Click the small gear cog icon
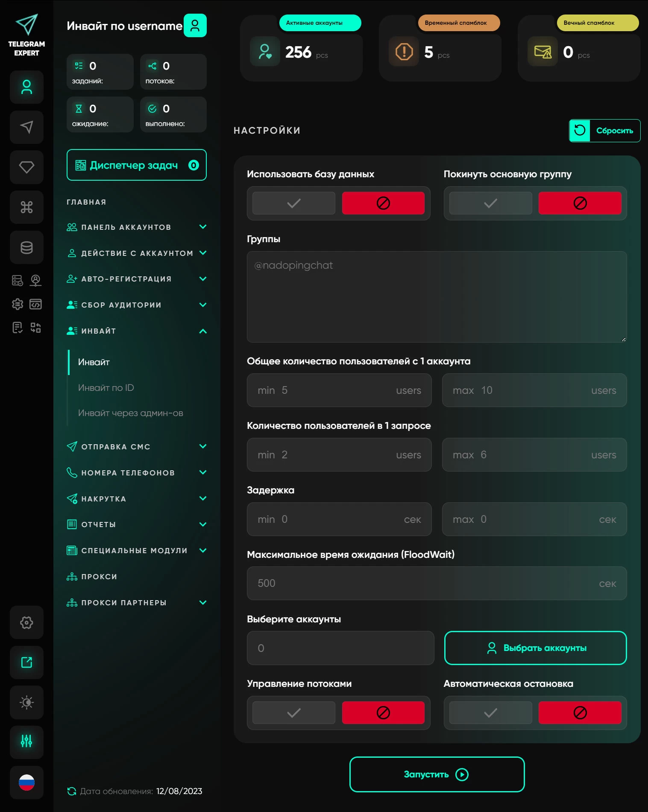The height and width of the screenshot is (812, 648). [18, 304]
